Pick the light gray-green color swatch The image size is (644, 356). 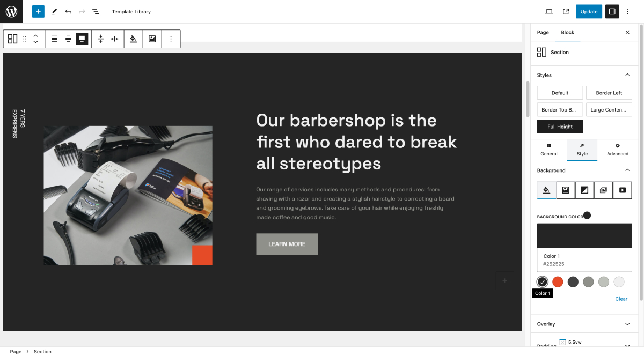tap(604, 282)
